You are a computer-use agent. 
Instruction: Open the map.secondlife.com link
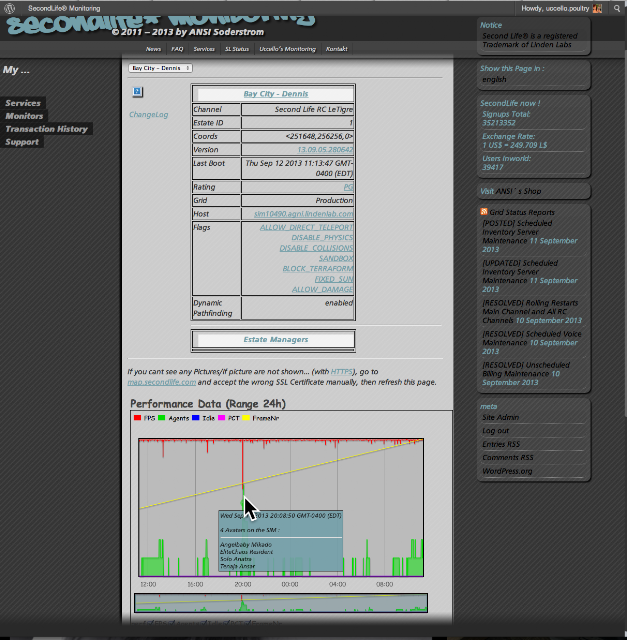pos(162,382)
